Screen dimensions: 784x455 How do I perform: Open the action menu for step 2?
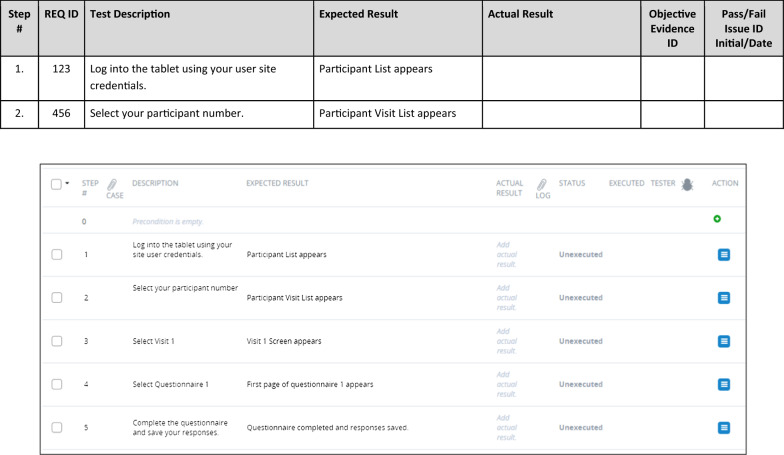(x=724, y=298)
